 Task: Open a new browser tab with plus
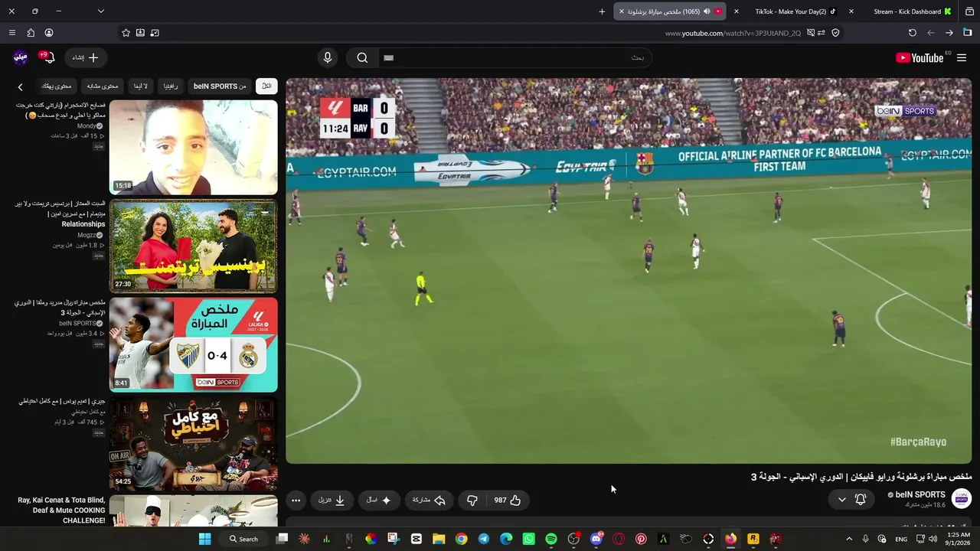[602, 11]
